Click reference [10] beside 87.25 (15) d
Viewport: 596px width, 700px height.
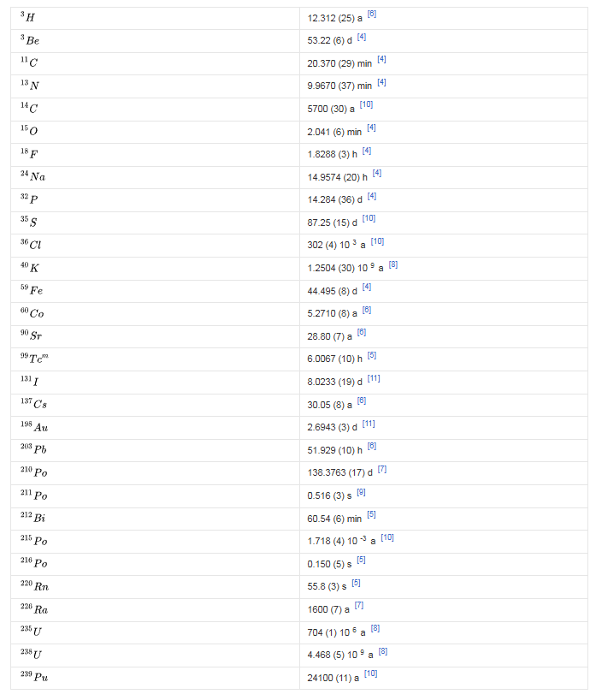coord(369,219)
